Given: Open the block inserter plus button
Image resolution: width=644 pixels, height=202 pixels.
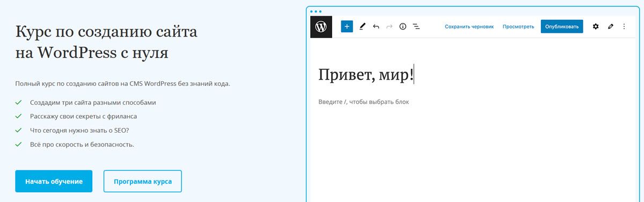Looking at the screenshot, I should [x=347, y=26].
